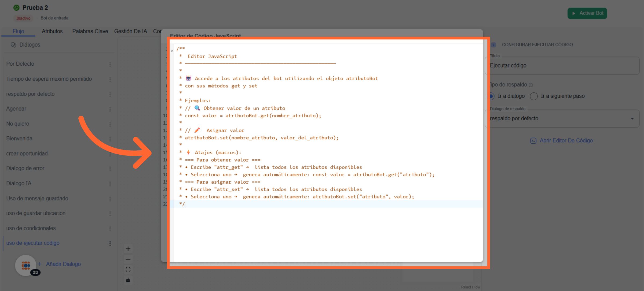
Task: Click the back arrow beside Configurar Ejecutar Código
Action: (493, 45)
